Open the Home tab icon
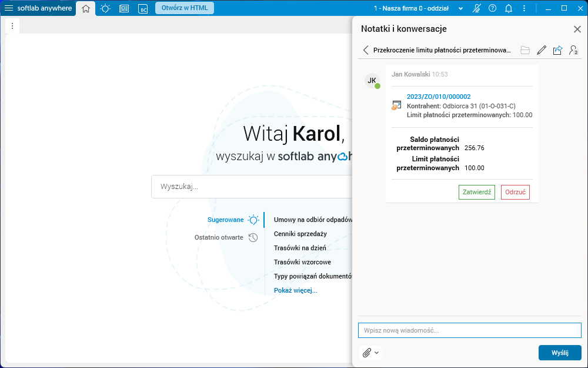This screenshot has width=588, height=368. pos(85,8)
